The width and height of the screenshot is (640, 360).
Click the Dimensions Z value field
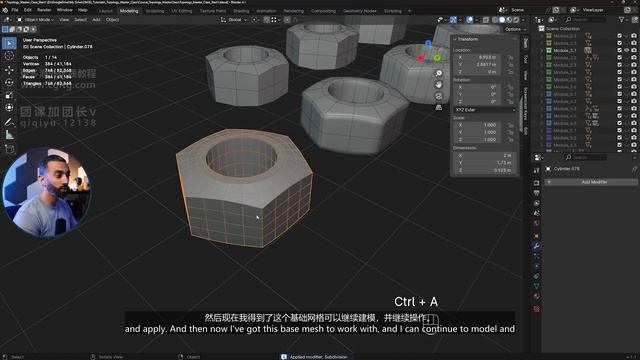(484, 170)
